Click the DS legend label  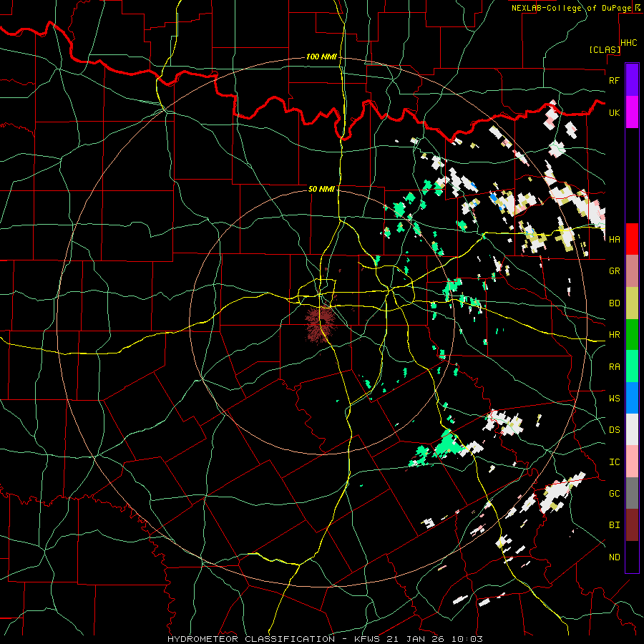615,430
